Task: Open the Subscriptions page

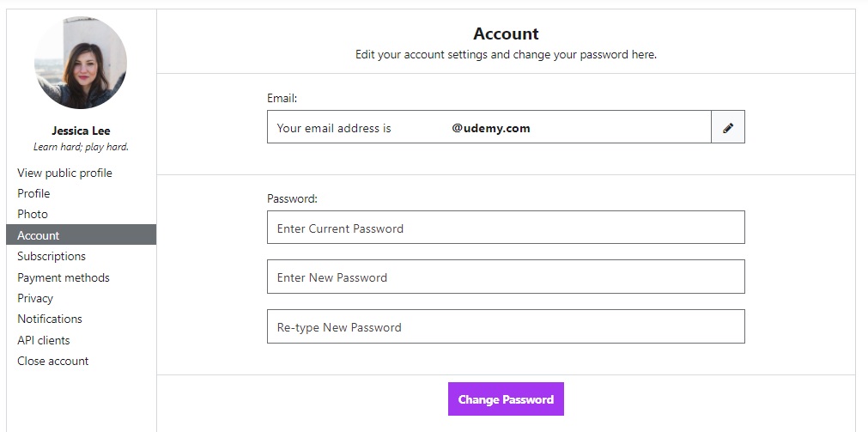Action: click(52, 256)
